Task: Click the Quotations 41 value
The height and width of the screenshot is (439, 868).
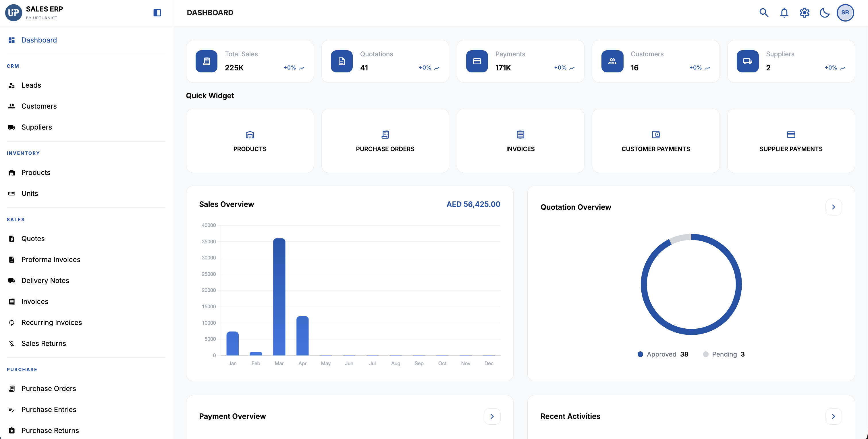Action: point(364,68)
